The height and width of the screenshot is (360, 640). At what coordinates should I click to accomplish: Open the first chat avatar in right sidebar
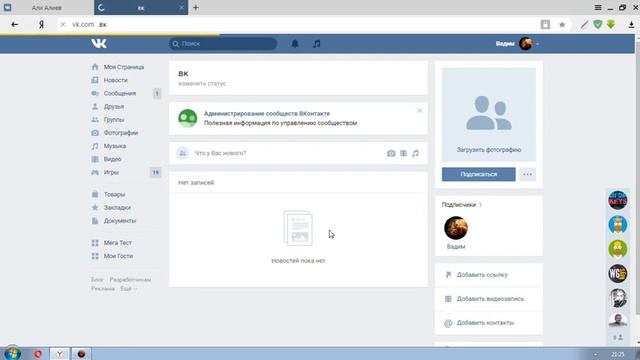[x=618, y=200]
